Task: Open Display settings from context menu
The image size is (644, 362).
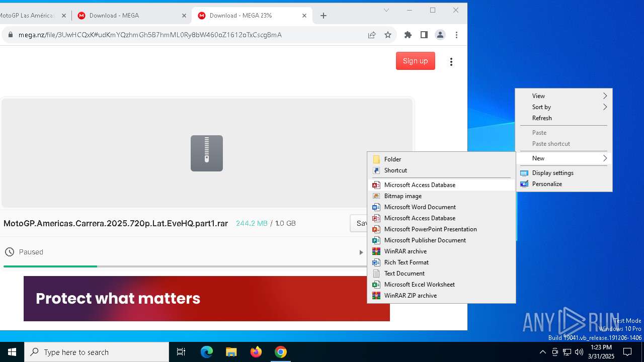Action: click(563, 173)
